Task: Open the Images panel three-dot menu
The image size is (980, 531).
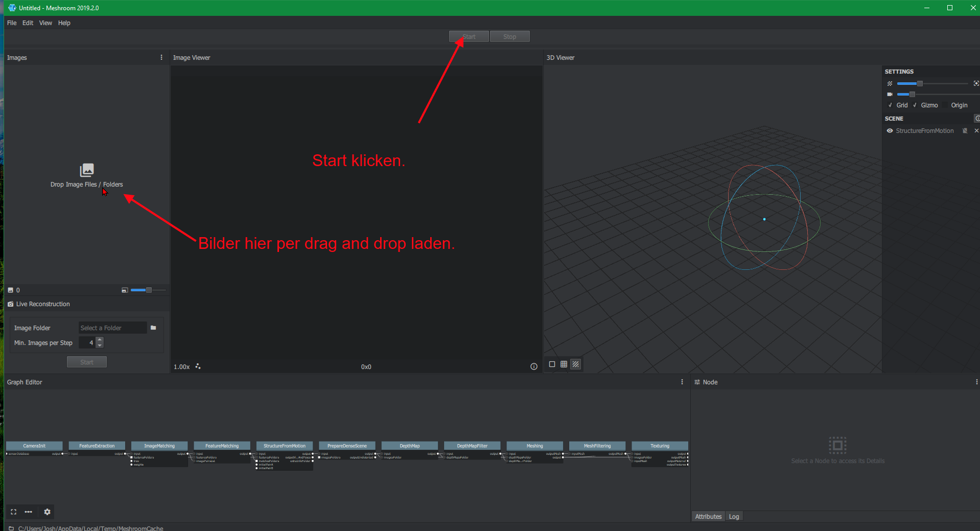Action: [x=161, y=58]
